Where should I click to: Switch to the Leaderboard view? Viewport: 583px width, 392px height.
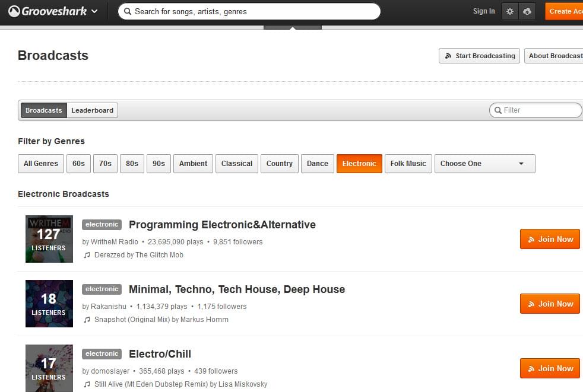pyautogui.click(x=92, y=110)
